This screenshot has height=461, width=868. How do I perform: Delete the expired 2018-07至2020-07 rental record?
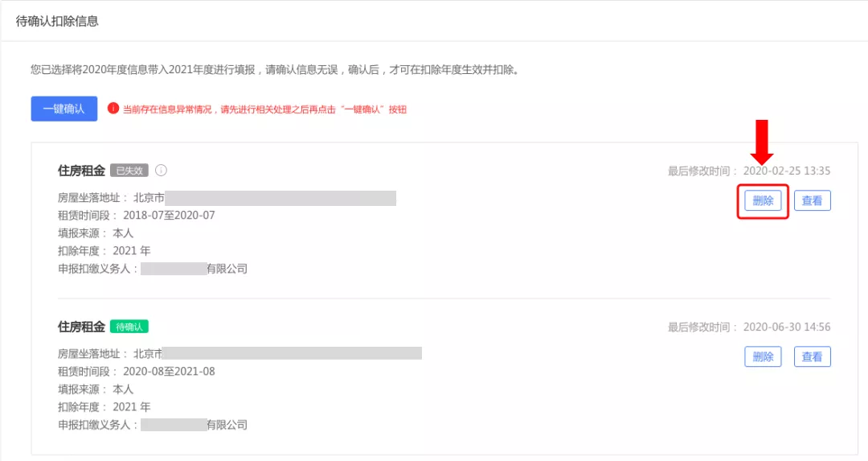pyautogui.click(x=763, y=200)
